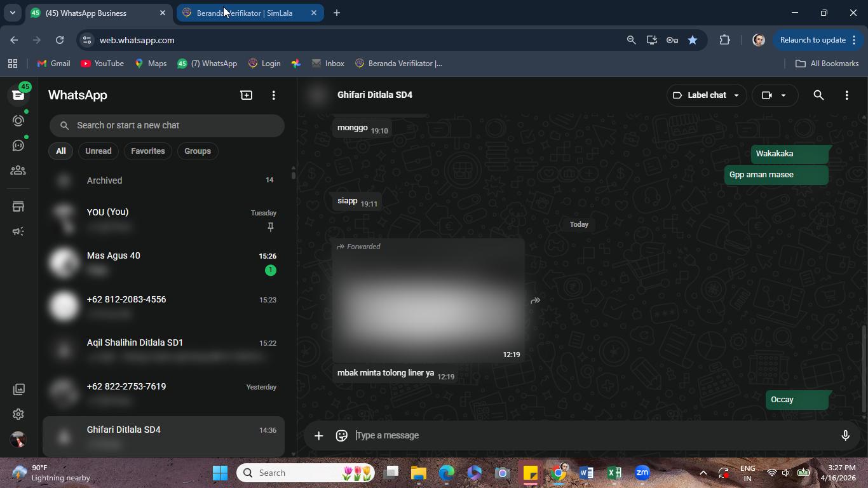
Task: Open the Archived chats row
Action: pyautogui.click(x=164, y=180)
